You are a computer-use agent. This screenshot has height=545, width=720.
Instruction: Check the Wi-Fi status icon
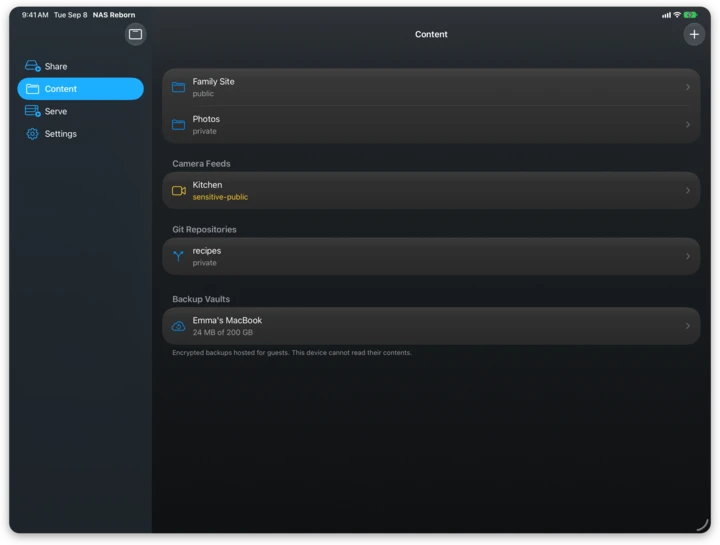677,15
